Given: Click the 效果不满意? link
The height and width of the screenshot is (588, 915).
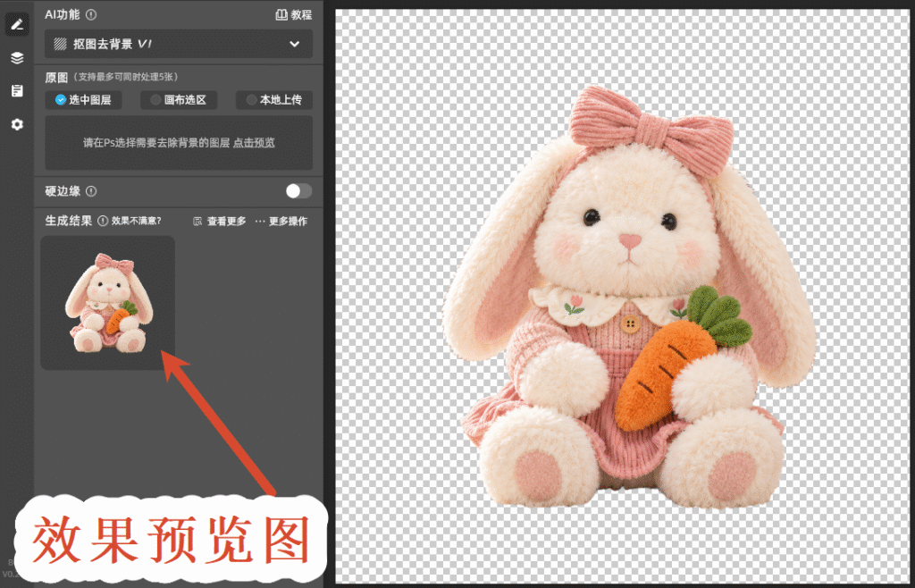Looking at the screenshot, I should (x=136, y=221).
